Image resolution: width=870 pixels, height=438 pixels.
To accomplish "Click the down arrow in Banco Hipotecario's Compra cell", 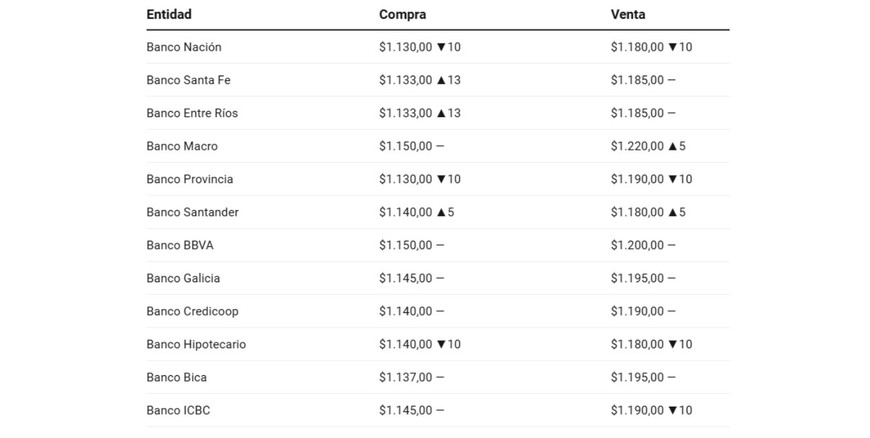I will tap(441, 344).
